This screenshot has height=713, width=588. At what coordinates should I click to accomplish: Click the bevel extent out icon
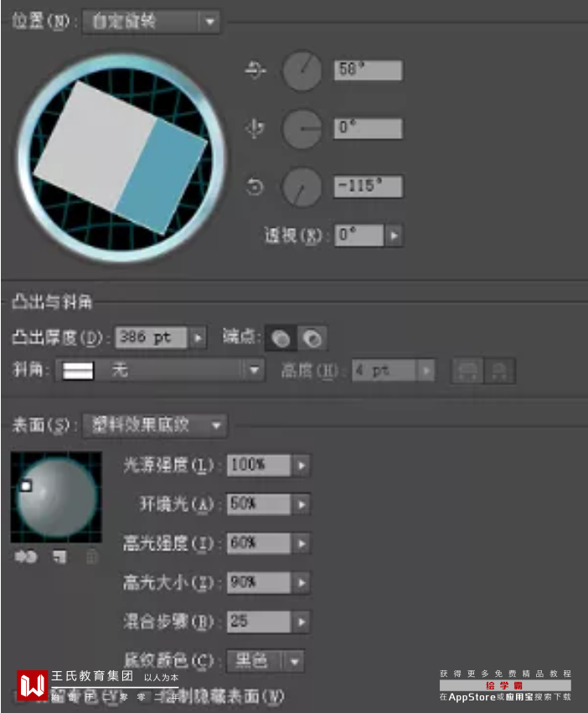(x=467, y=371)
